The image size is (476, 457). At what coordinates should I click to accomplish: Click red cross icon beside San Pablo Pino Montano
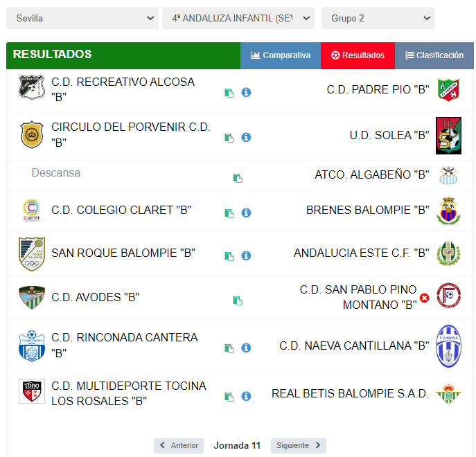click(425, 298)
